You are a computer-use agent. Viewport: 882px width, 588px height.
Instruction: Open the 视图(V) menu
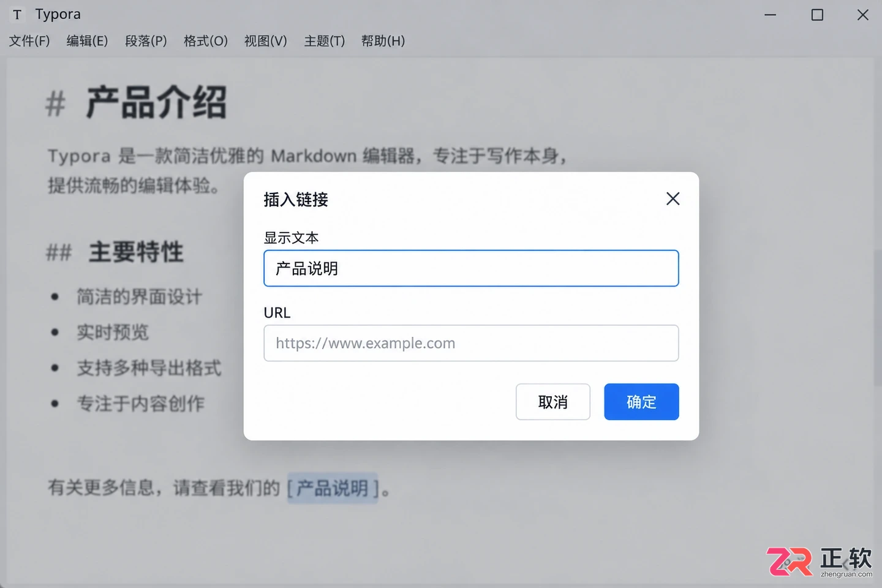(266, 41)
